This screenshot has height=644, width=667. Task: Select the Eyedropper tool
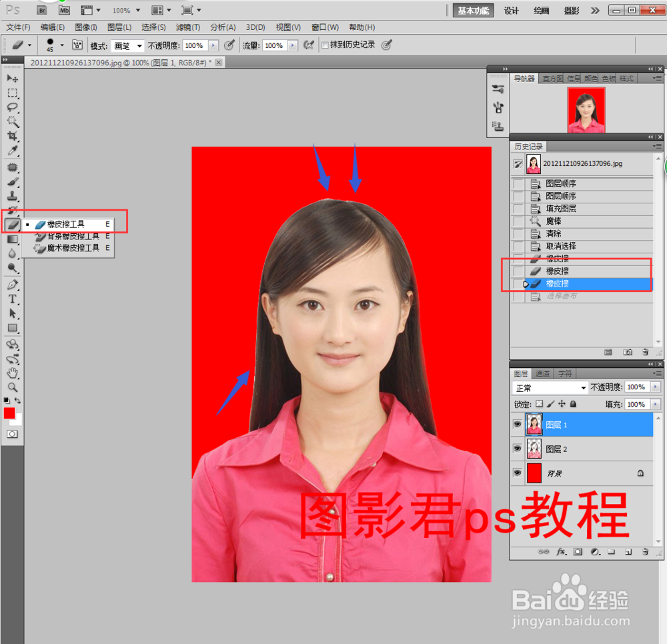[12, 151]
